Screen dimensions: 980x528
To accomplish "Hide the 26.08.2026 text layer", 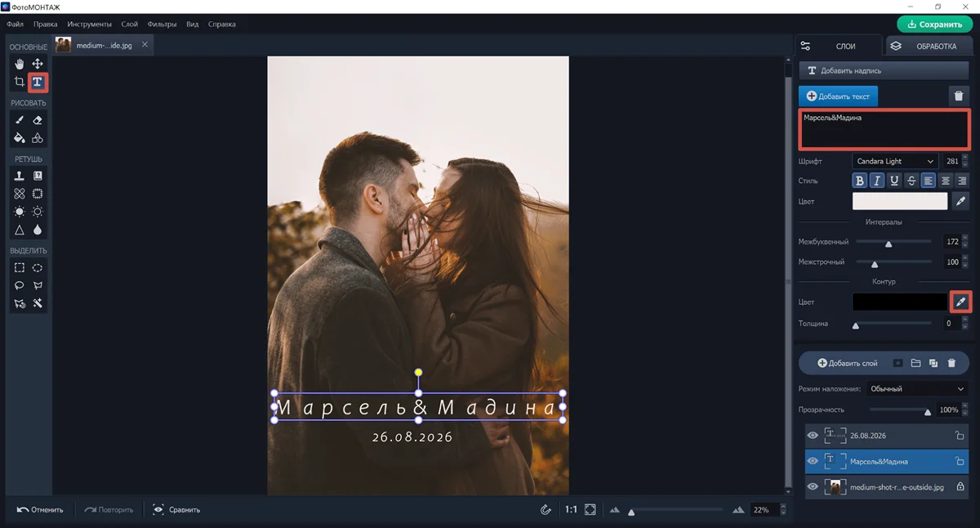I will 813,436.
